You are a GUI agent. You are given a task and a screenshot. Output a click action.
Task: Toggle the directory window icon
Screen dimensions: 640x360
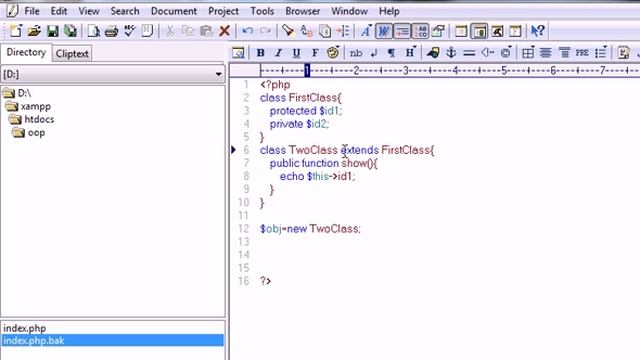click(479, 31)
